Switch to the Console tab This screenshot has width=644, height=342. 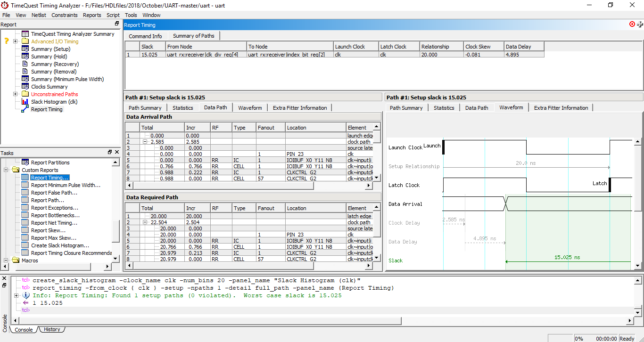24,330
